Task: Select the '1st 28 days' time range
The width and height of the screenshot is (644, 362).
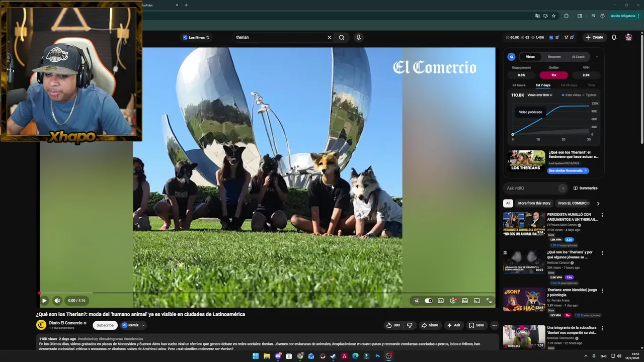Action: coord(569,85)
